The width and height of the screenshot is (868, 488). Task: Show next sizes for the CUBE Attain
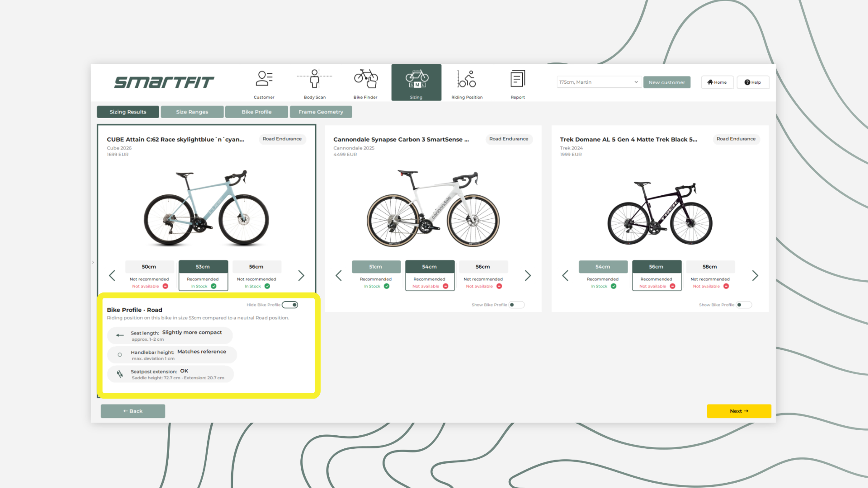tap(301, 275)
